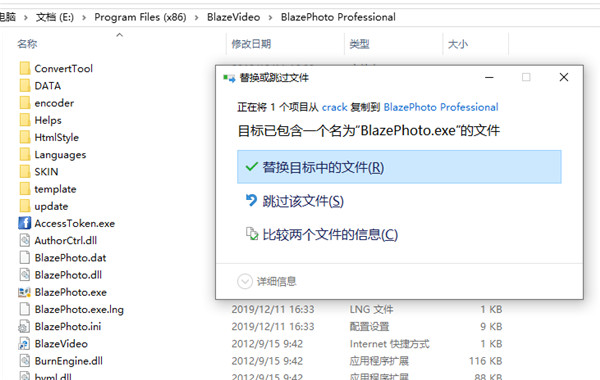Click the green checkmark replace icon
This screenshot has width=600, height=380.
pyautogui.click(x=251, y=167)
